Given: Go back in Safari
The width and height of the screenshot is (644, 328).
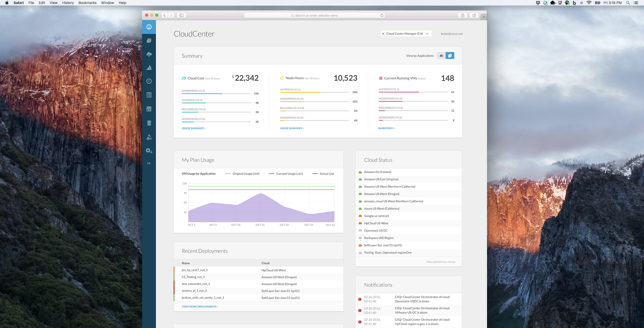Looking at the screenshot, I should [x=164, y=15].
